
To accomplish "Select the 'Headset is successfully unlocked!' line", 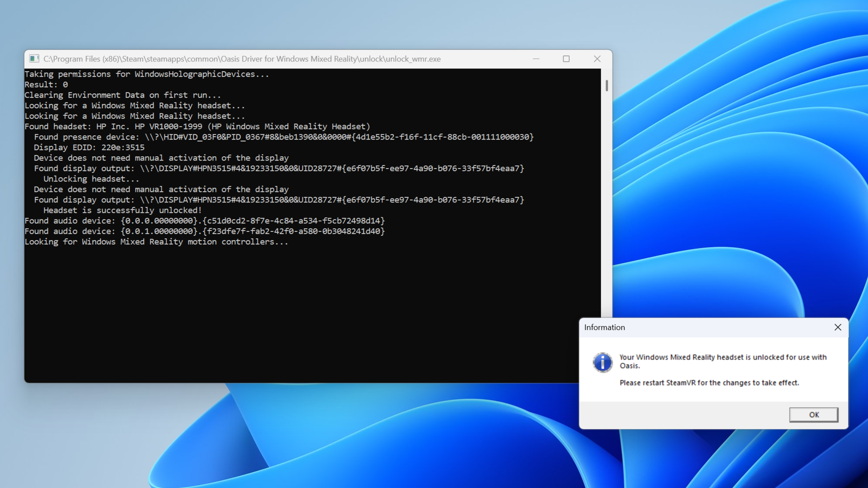I will pos(122,210).
